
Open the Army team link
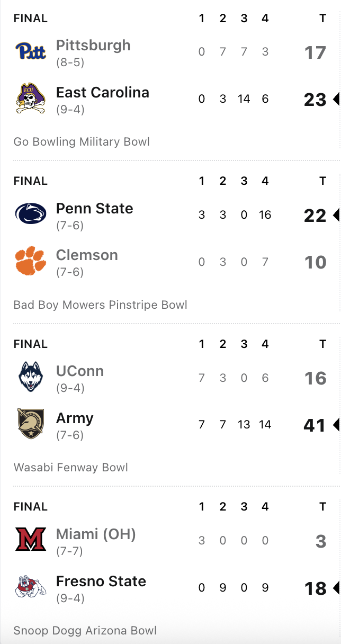pyautogui.click(x=75, y=418)
